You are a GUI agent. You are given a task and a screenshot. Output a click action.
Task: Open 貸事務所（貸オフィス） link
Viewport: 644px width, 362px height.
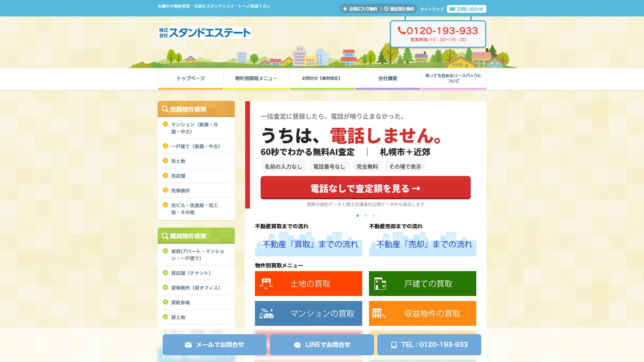(196, 288)
